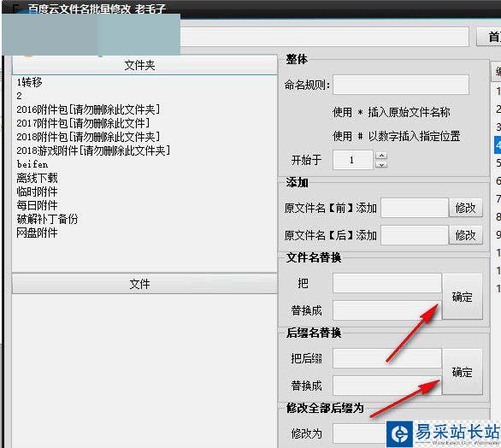Select 2018游戏附件[请勿删除此文件夹] folder
The height and width of the screenshot is (448, 501).
tap(93, 150)
